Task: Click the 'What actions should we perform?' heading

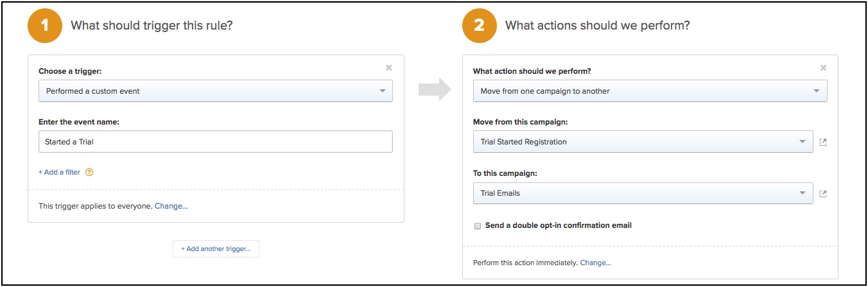Action: (x=597, y=26)
